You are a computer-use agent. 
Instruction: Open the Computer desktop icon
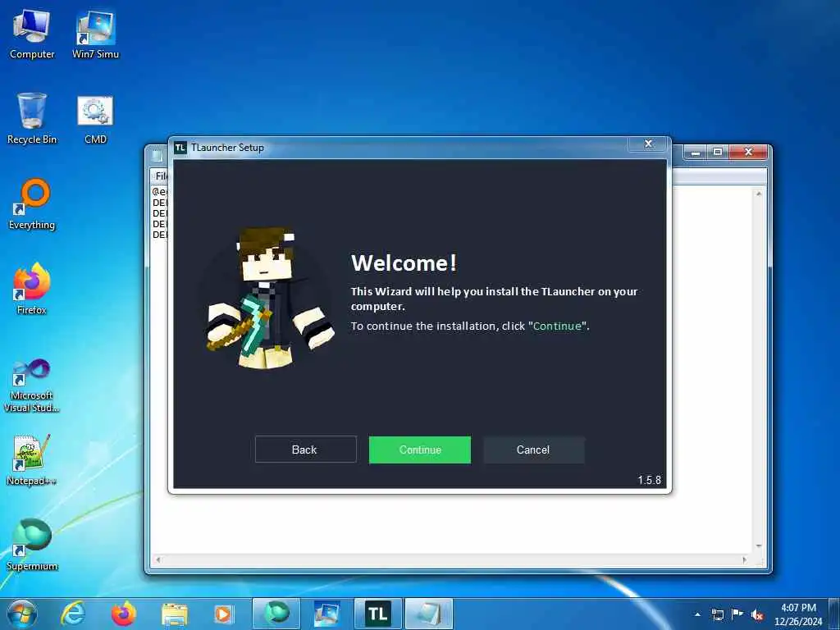pyautogui.click(x=32, y=34)
